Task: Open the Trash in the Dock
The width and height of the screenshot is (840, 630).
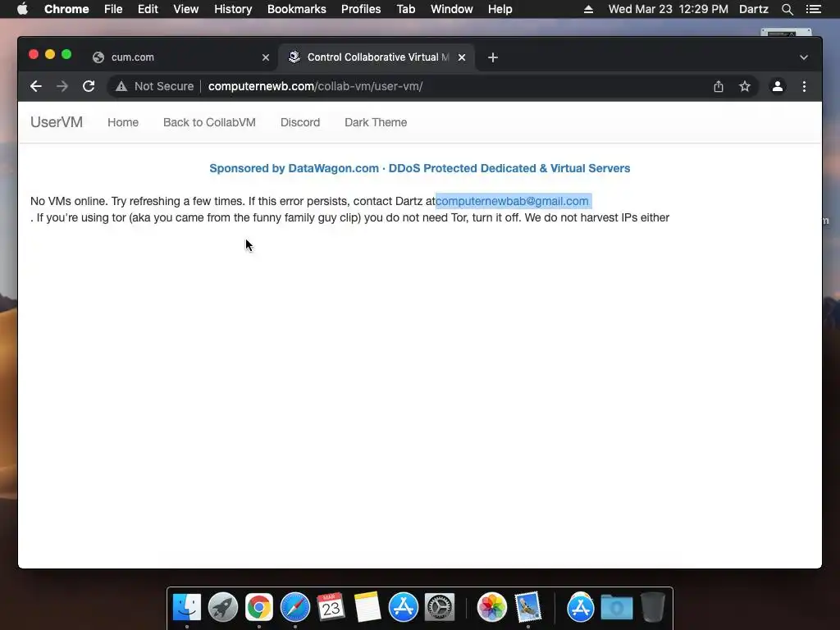Action: tap(652, 608)
